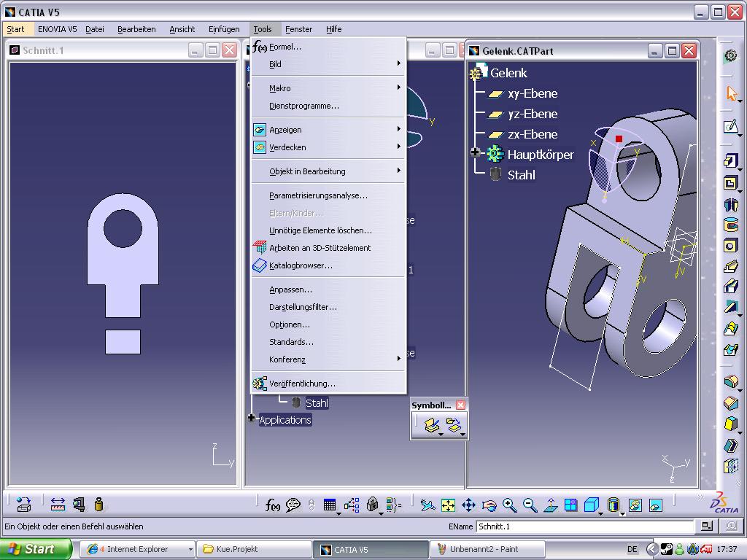Open the Sketcher tool in right toolbar
Screen dimensions: 747x560
[731, 126]
